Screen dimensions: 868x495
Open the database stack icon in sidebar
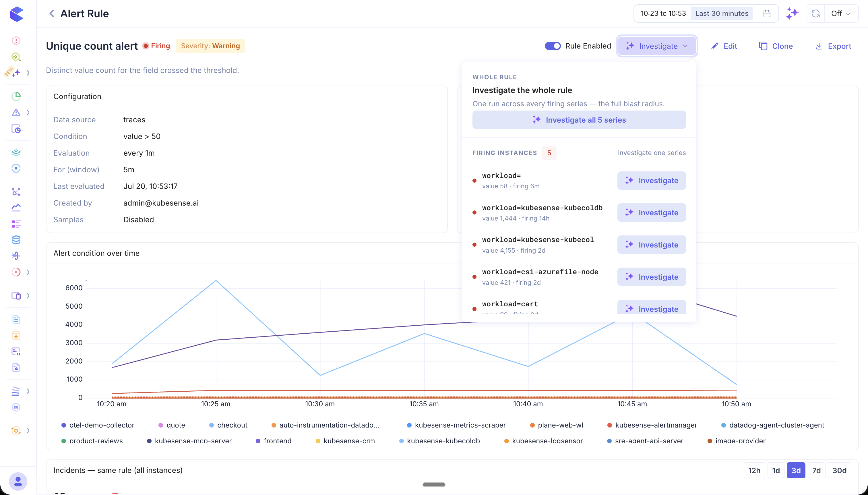point(16,240)
